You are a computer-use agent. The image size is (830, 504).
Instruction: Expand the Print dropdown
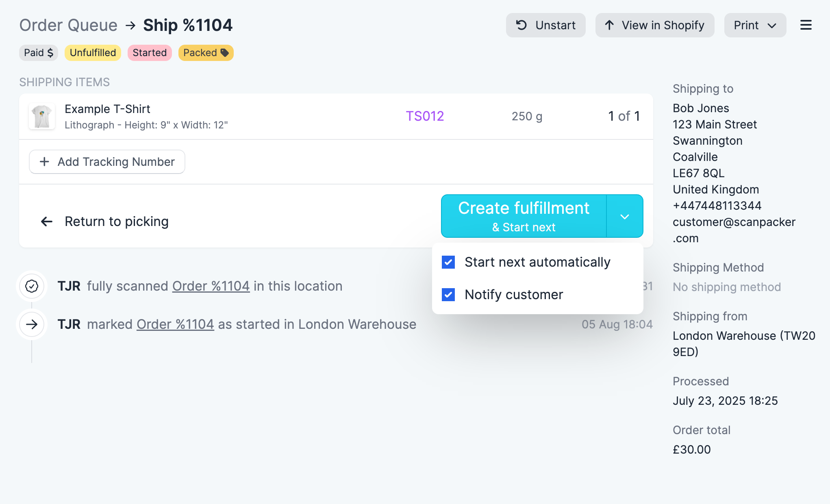[x=755, y=25]
